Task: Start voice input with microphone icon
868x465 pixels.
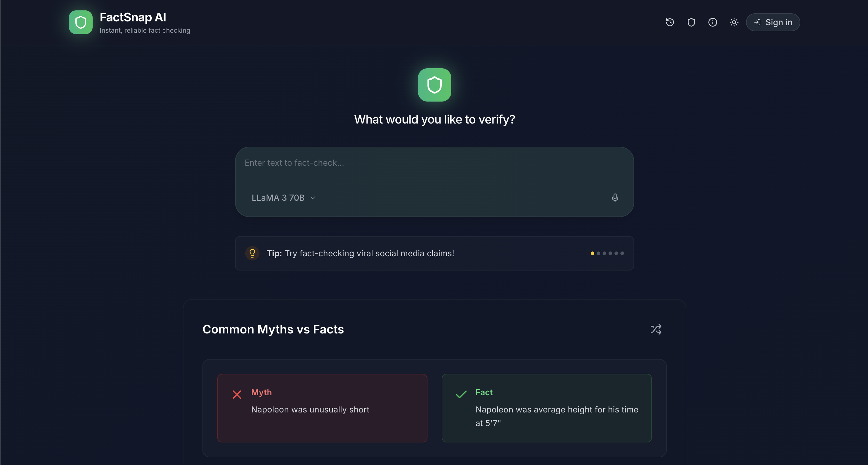Action: (x=614, y=198)
